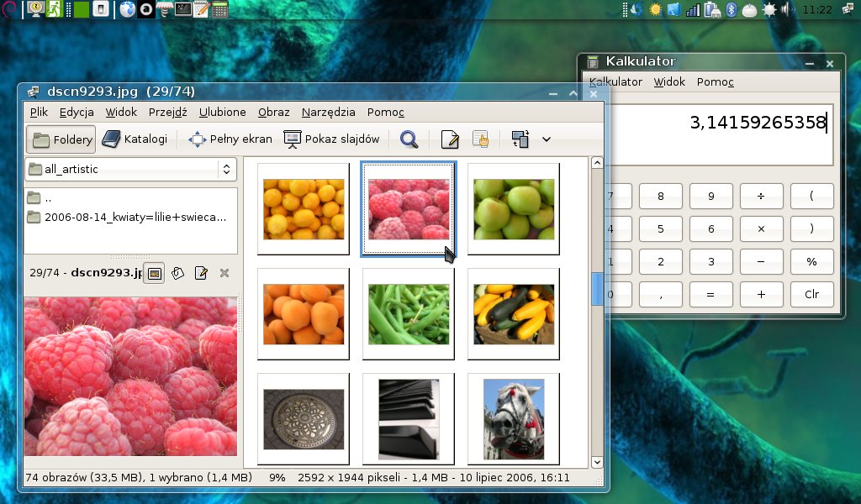Click the calculator multiply key
This screenshot has width=861, height=504.
pos(761,229)
